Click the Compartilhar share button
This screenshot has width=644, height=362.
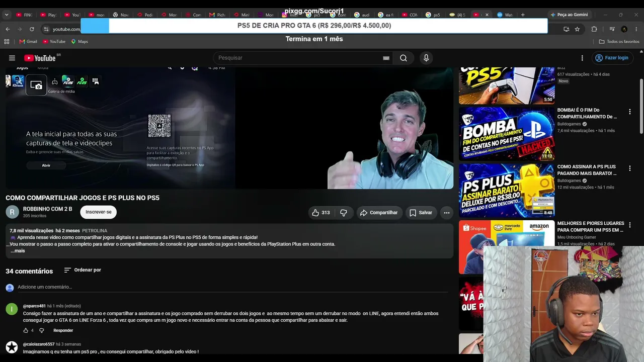click(379, 213)
